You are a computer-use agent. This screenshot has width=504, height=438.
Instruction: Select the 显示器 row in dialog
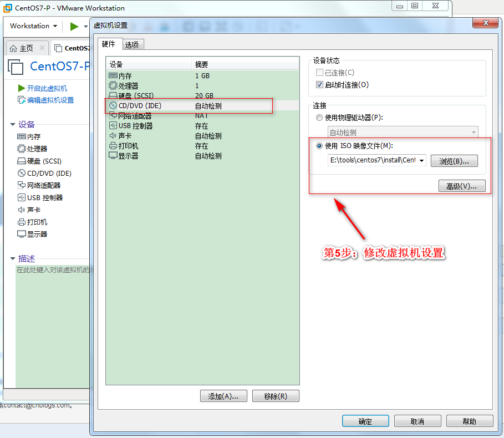(x=202, y=156)
